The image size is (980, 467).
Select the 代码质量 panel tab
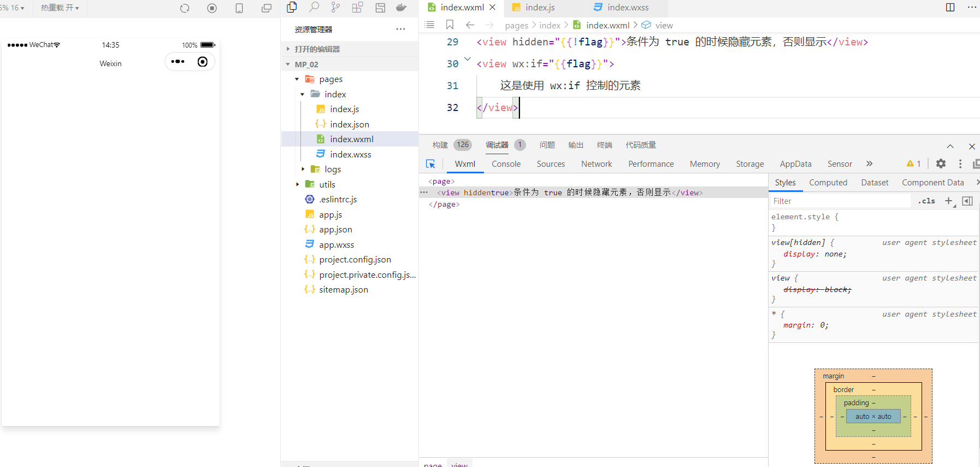(641, 145)
